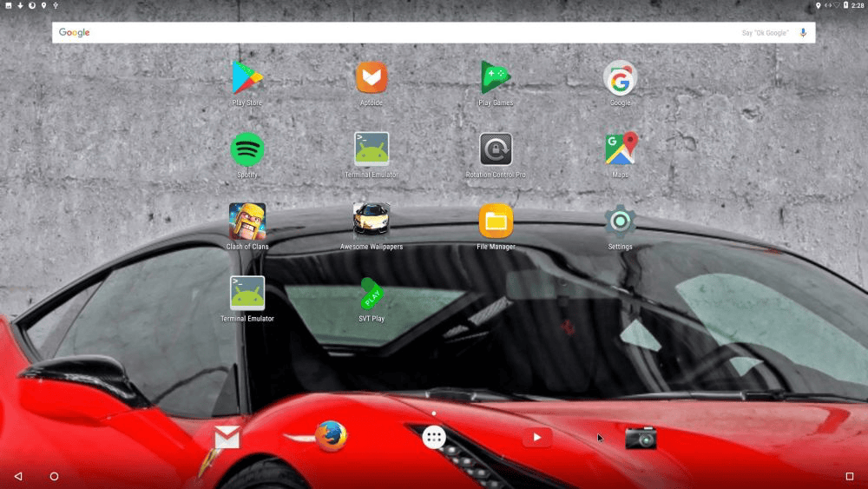The width and height of the screenshot is (868, 489).
Task: Open Gmail from the dock
Action: [227, 438]
